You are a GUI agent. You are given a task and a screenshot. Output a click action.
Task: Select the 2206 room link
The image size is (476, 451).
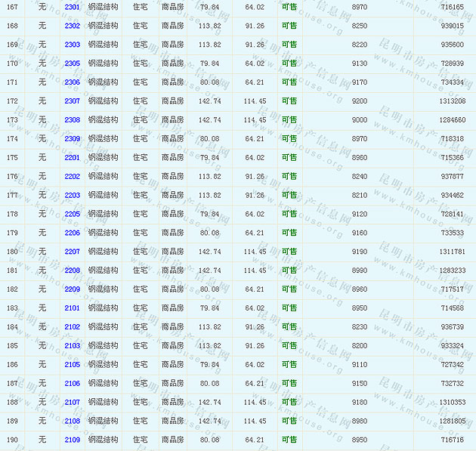72,233
